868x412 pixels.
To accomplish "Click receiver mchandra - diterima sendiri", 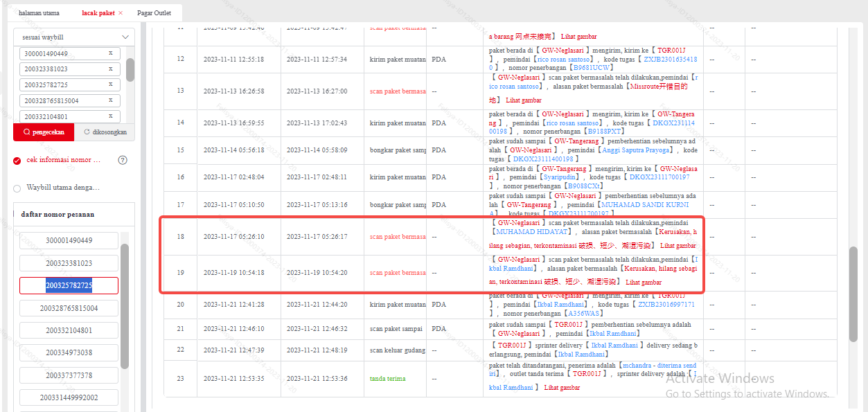I will pyautogui.click(x=659, y=366).
